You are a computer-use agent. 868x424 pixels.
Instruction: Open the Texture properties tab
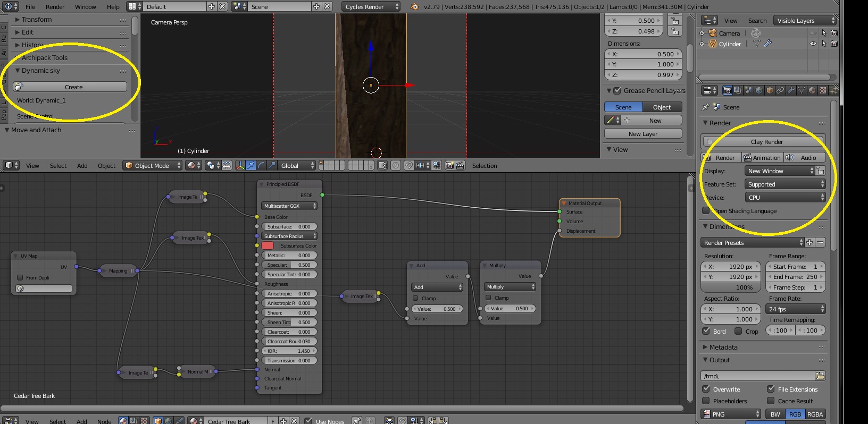click(823, 90)
